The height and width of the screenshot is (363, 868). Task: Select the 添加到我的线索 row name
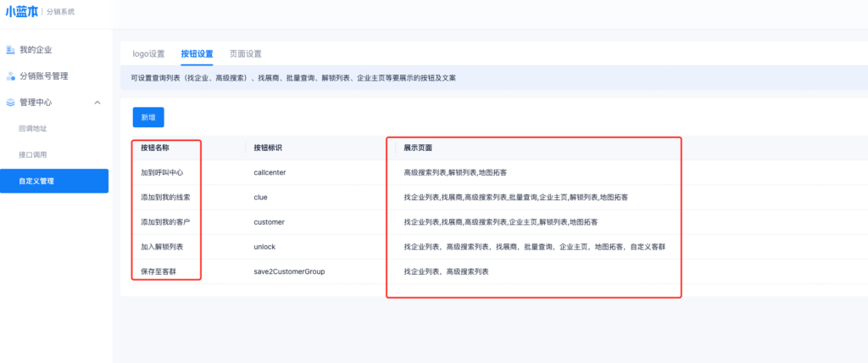165,197
